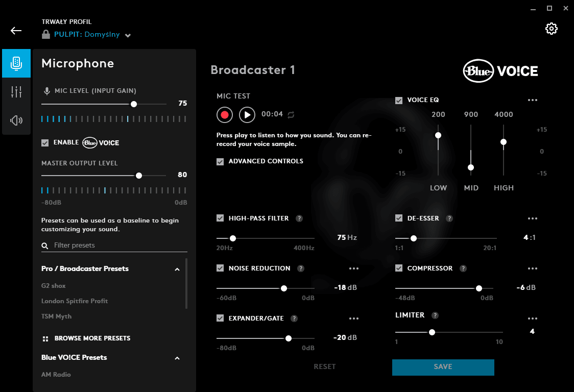Click the Browse More Presets grid icon
Image resolution: width=574 pixels, height=392 pixels.
click(45, 339)
